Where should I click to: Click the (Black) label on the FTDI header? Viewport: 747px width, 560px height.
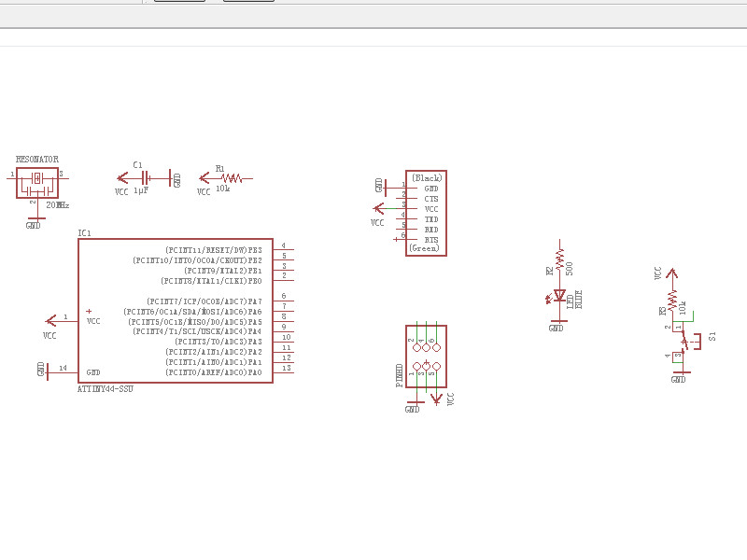[427, 178]
